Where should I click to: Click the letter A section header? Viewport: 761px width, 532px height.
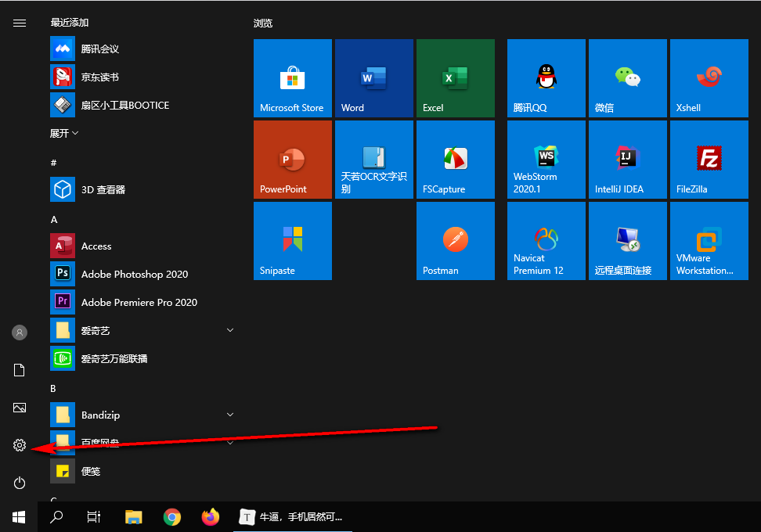coord(54,220)
